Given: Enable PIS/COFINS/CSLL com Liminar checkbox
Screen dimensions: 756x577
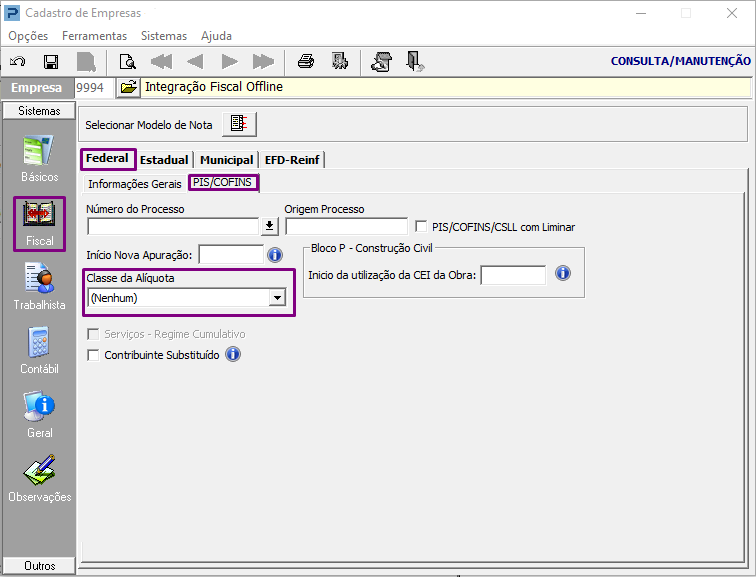Looking at the screenshot, I should tap(421, 227).
